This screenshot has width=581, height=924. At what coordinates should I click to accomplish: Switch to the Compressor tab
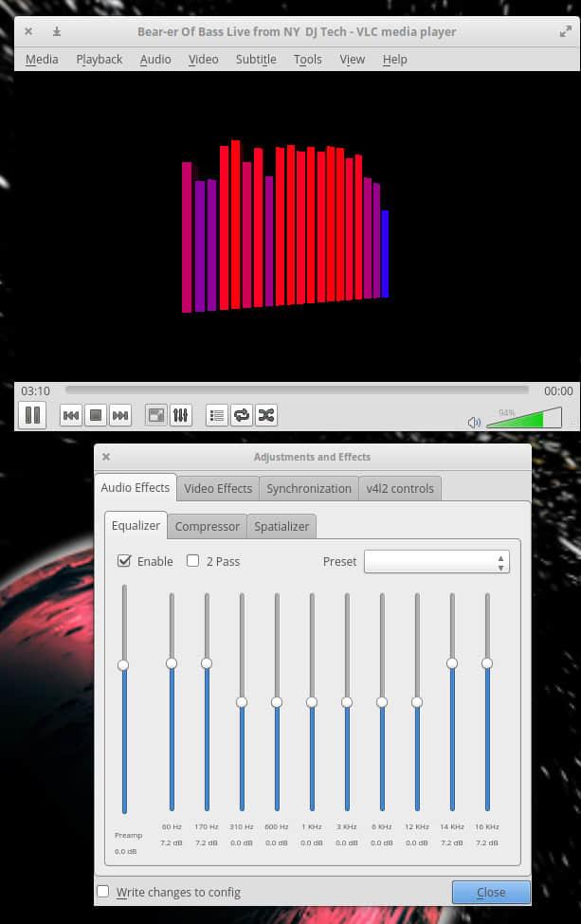pyautogui.click(x=207, y=526)
